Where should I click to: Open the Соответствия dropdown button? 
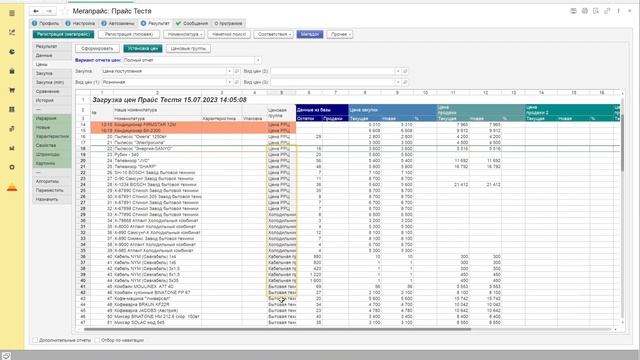coord(273,34)
